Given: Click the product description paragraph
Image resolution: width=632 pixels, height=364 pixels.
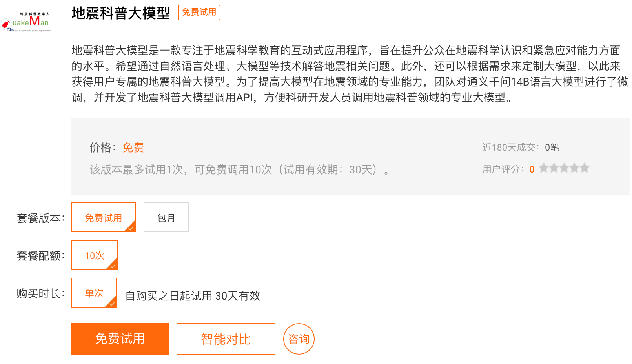Looking at the screenshot, I should point(350,74).
